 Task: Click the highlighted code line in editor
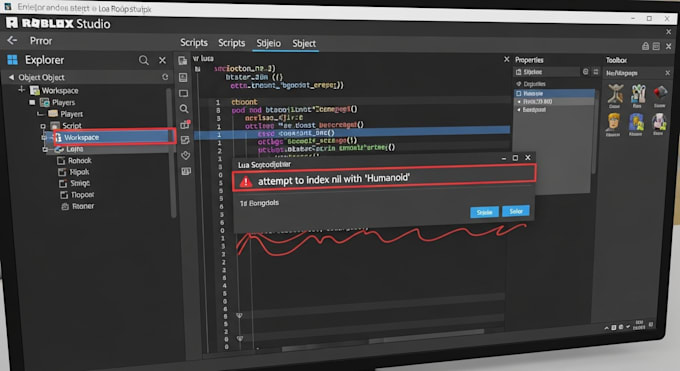pyautogui.click(x=352, y=133)
